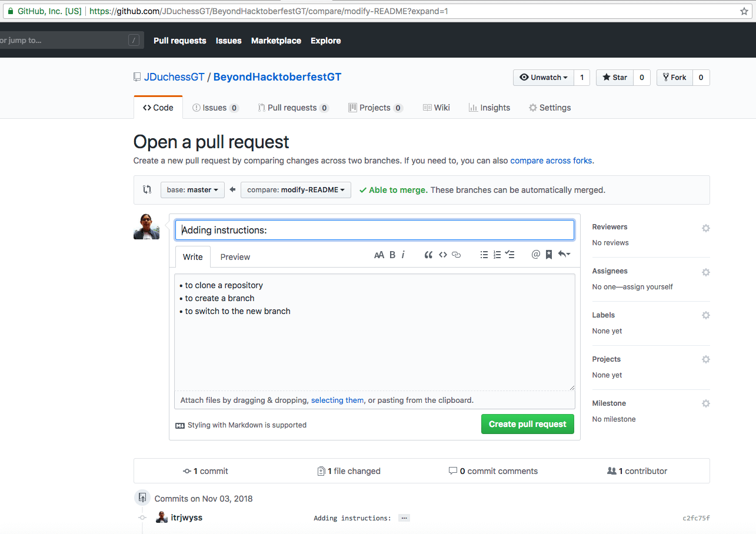Show the 1 commit summary
Viewport: 756px width, 534px height.
click(205, 471)
